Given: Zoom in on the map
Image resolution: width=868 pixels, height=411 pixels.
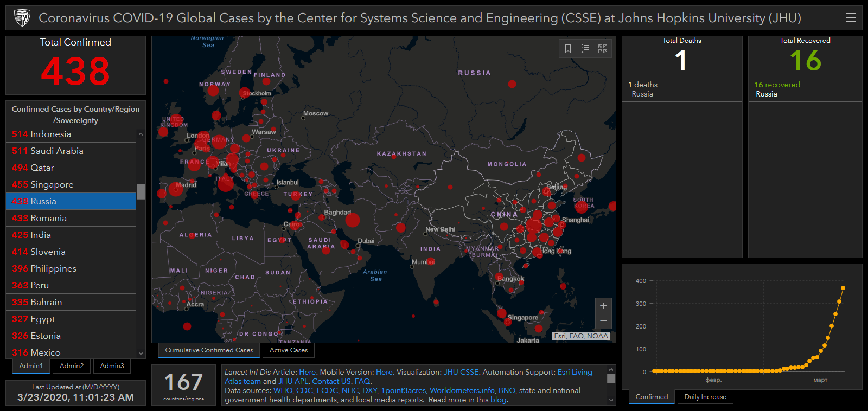Looking at the screenshot, I should 603,306.
